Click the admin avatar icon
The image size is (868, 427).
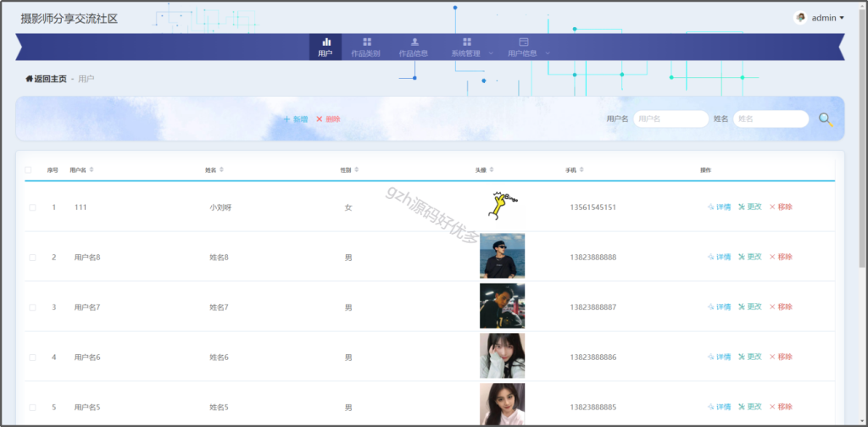800,18
